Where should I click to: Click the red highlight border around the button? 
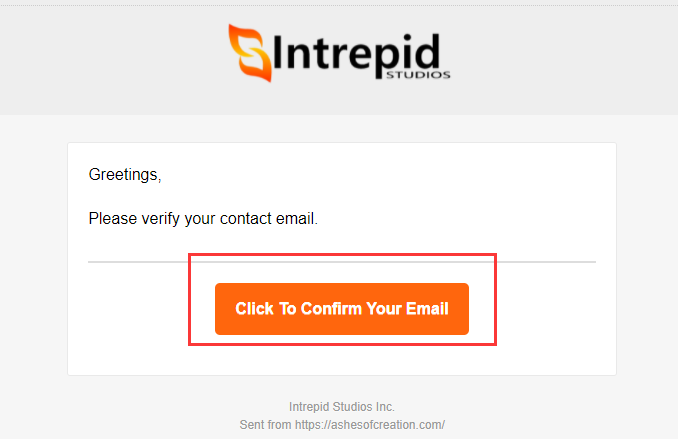tap(342, 255)
